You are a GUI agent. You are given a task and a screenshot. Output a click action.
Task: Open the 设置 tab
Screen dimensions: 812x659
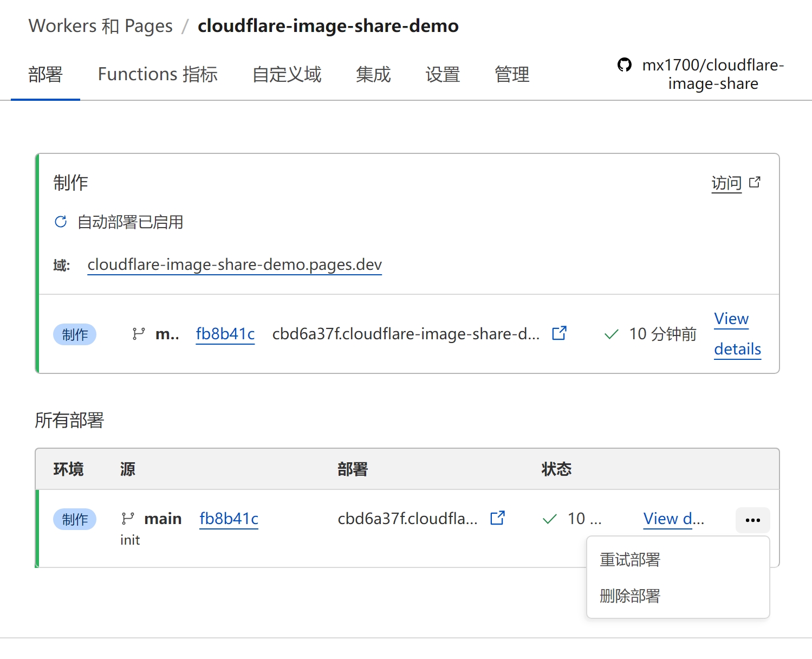tap(443, 74)
